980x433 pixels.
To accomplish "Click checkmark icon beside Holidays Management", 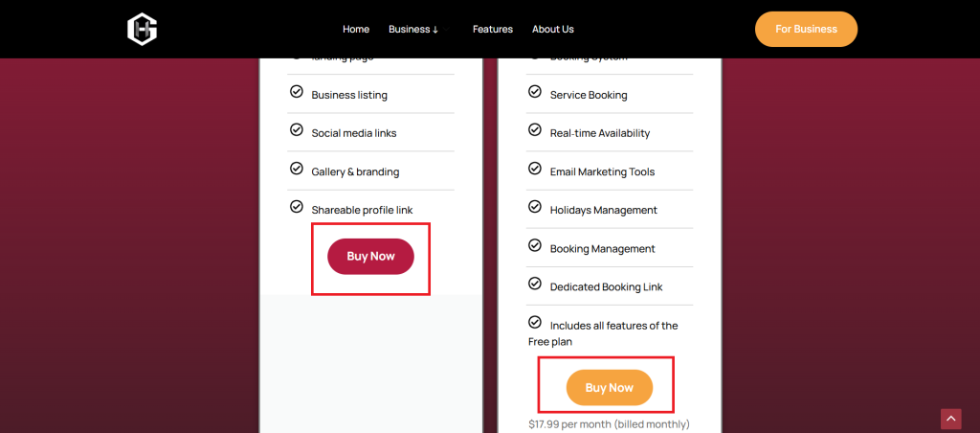I will pyautogui.click(x=535, y=208).
